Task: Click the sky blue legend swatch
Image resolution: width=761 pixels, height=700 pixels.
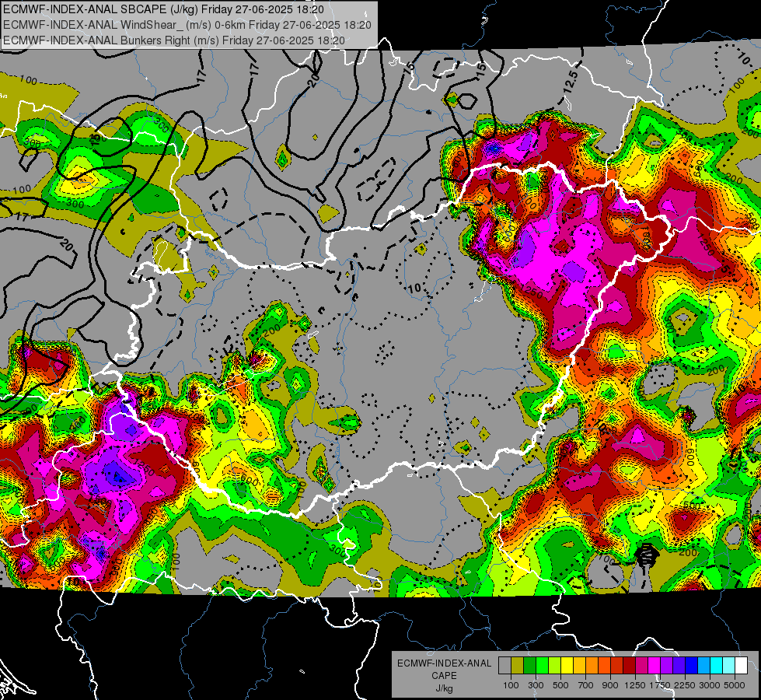Action: click(703, 666)
